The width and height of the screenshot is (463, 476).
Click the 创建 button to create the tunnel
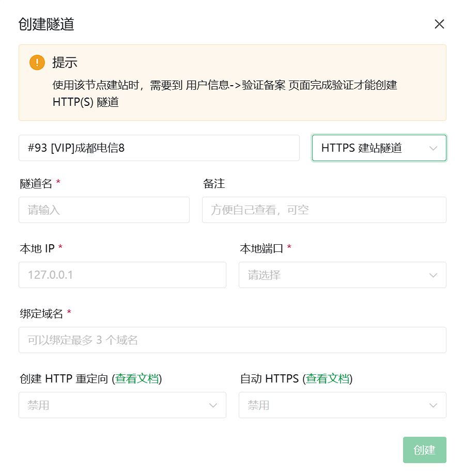424,450
